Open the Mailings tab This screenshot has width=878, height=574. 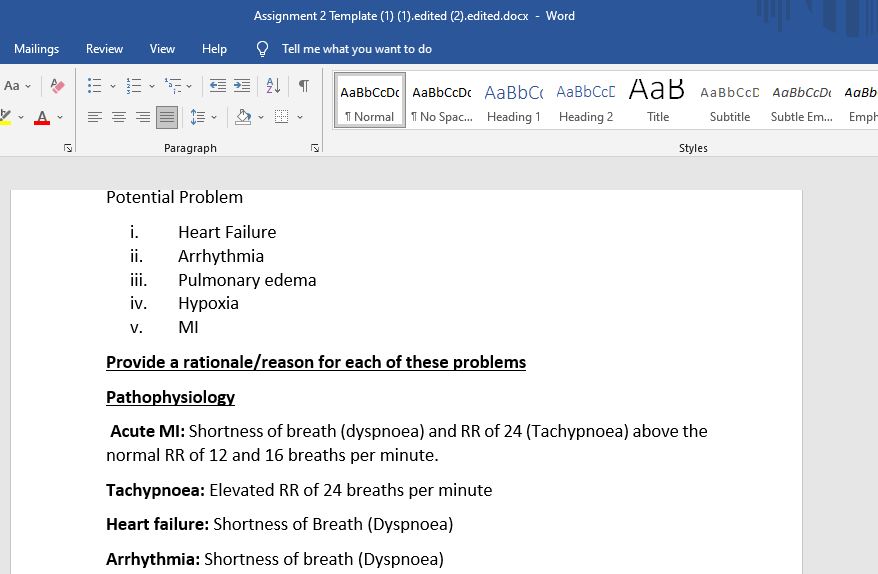[36, 49]
